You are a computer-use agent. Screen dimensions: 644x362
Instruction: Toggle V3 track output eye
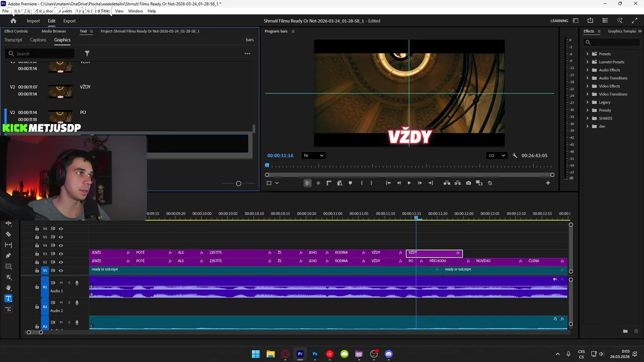(61, 254)
